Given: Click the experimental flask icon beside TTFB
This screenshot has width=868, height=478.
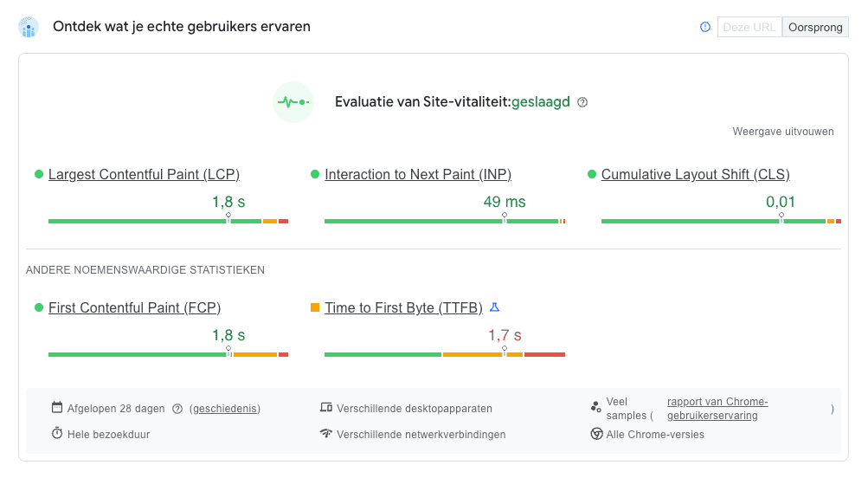Looking at the screenshot, I should pyautogui.click(x=495, y=307).
